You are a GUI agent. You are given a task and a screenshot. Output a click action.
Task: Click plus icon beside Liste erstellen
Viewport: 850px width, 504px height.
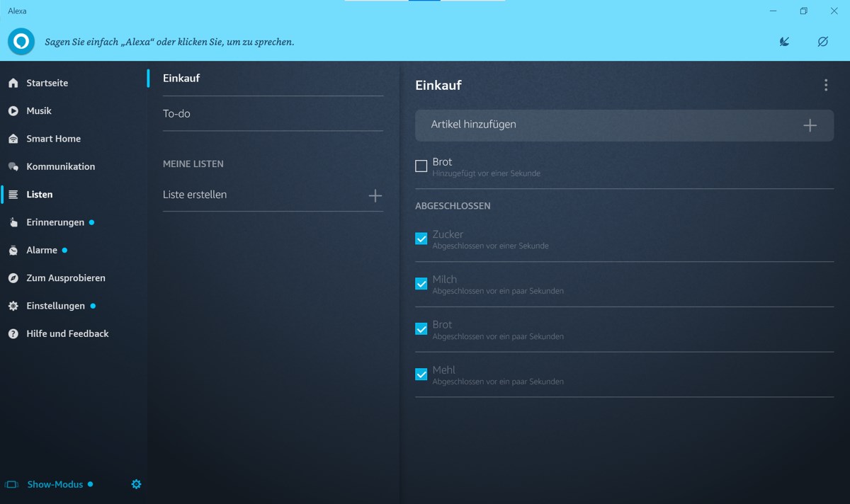click(375, 195)
